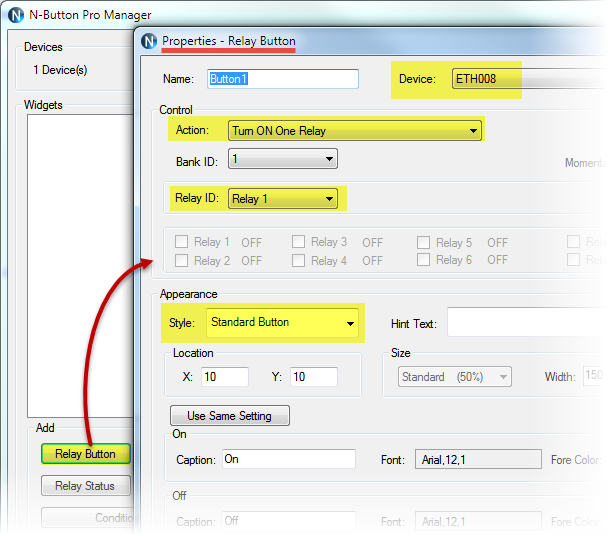608x536 pixels.
Task: Click the 'Appearance' group label
Action: click(x=189, y=294)
